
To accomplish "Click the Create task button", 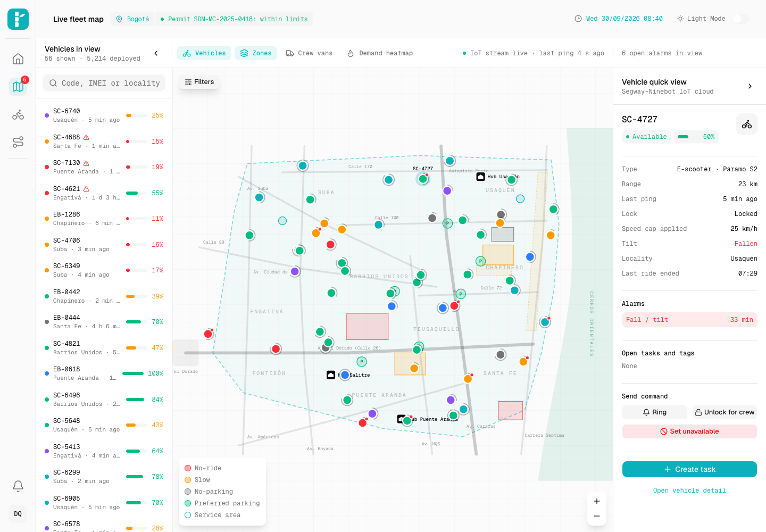I will (x=689, y=469).
